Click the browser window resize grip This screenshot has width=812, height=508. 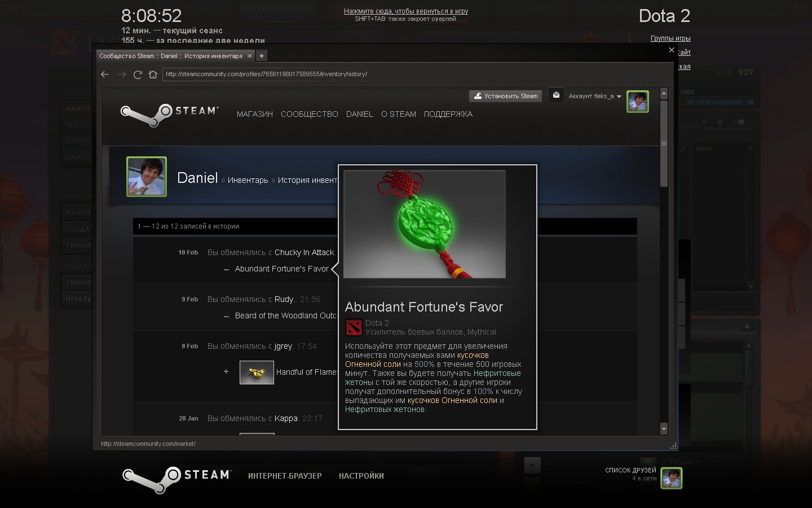(x=673, y=446)
